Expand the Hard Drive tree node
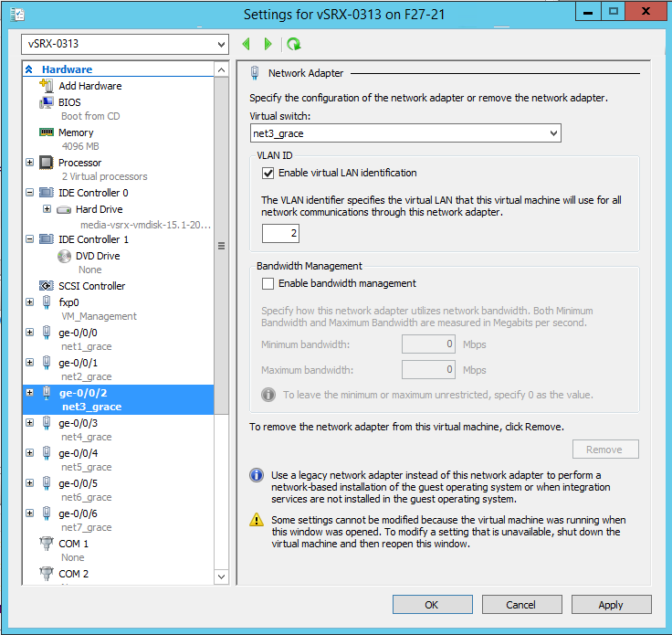Viewport: 672px width, 635px height. tap(47, 209)
